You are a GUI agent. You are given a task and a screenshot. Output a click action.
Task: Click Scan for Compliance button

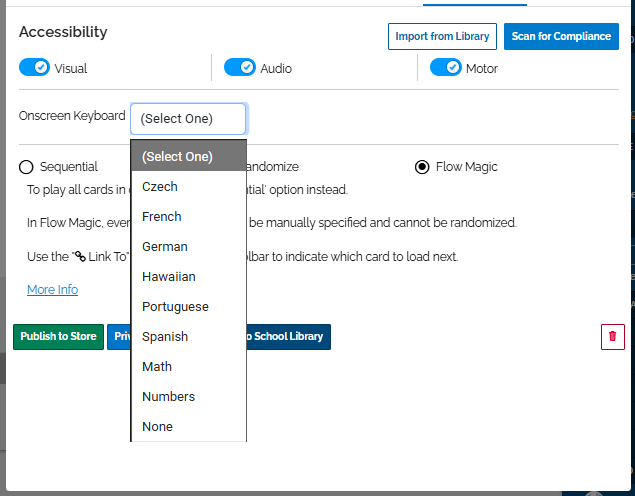point(561,36)
